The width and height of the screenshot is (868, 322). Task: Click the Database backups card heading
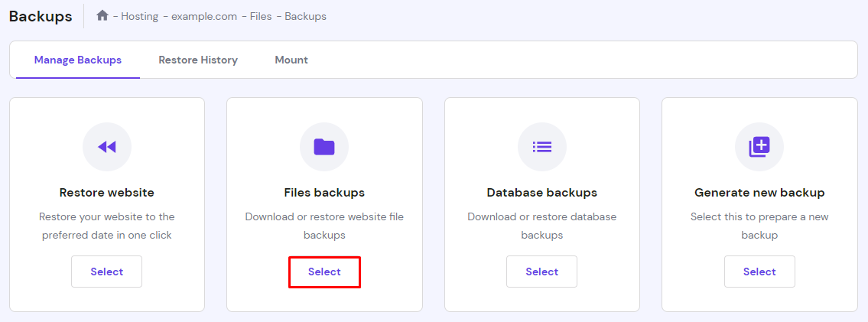(x=542, y=193)
